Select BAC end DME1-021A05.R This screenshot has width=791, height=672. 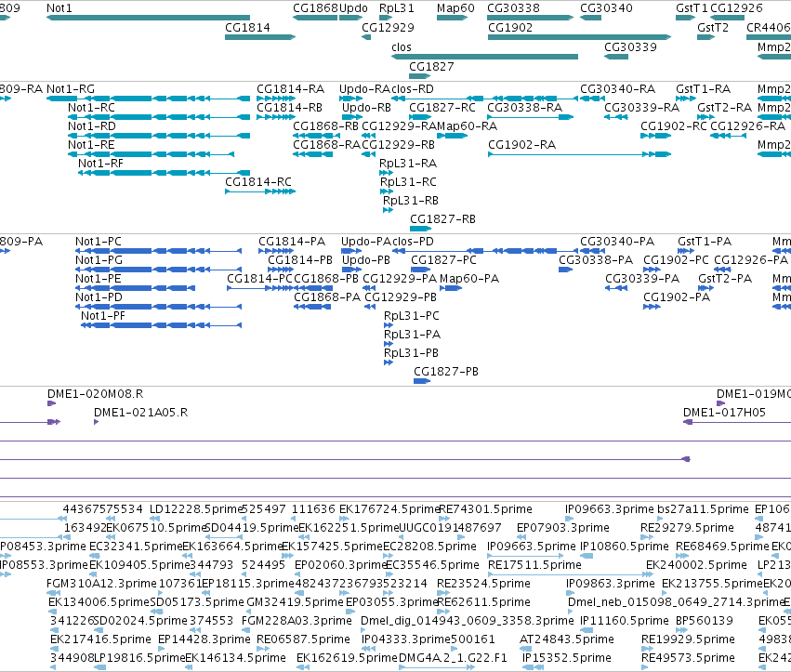[x=97, y=422]
